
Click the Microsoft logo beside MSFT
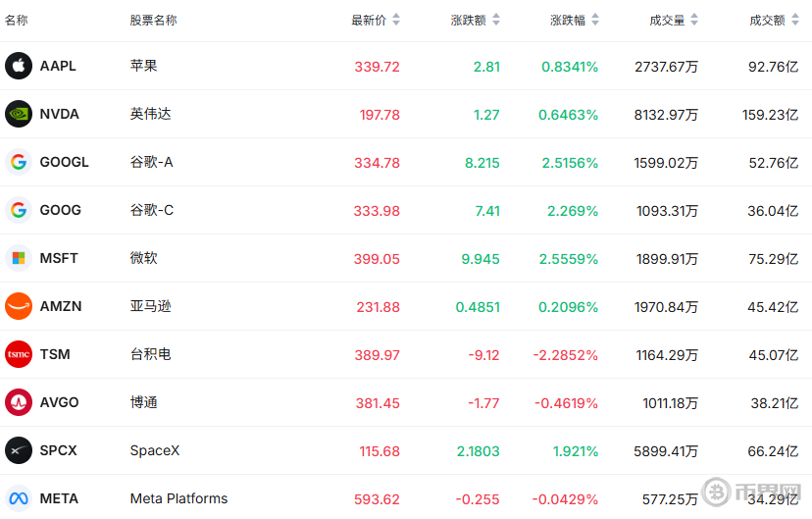click(x=19, y=258)
